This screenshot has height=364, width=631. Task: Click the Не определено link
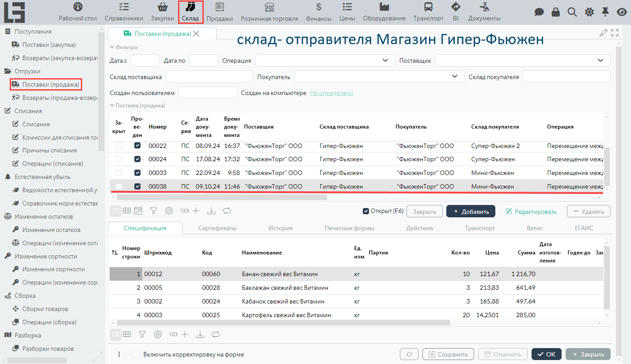331,93
